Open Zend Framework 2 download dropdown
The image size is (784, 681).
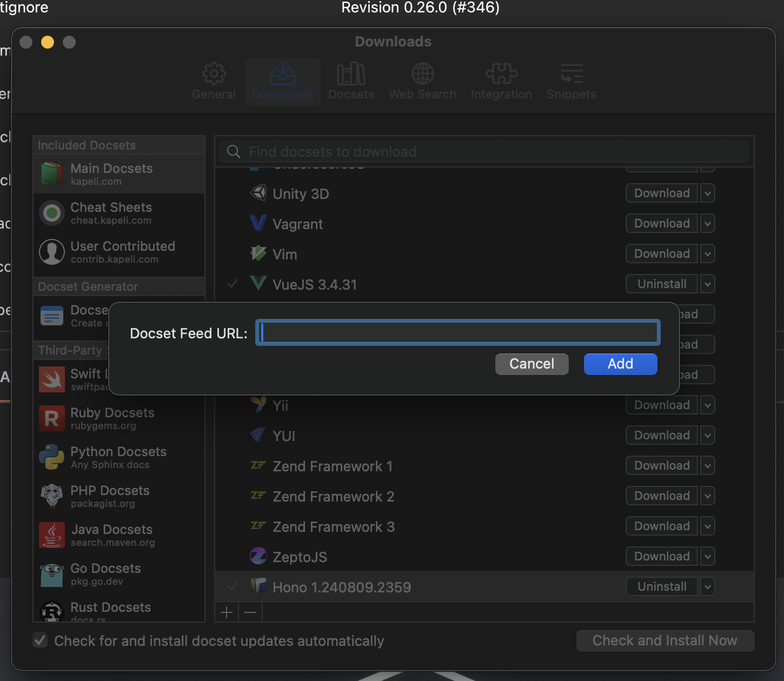pyautogui.click(x=707, y=496)
